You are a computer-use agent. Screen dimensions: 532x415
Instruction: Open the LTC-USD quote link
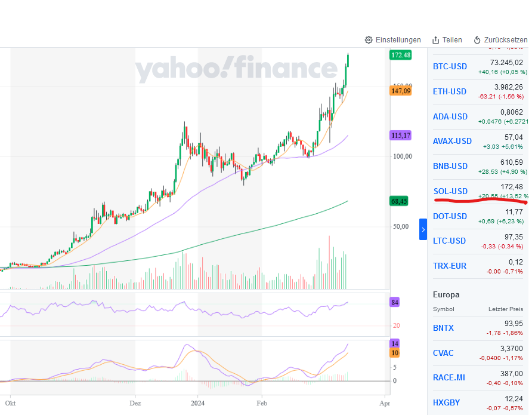pos(449,241)
